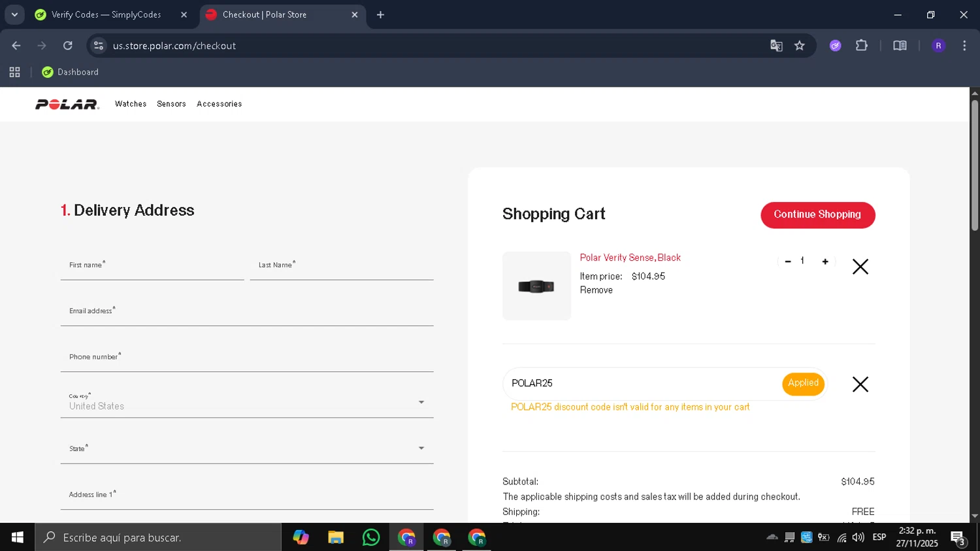This screenshot has height=551, width=980.
Task: Click the Continue Shopping button
Action: pos(817,215)
